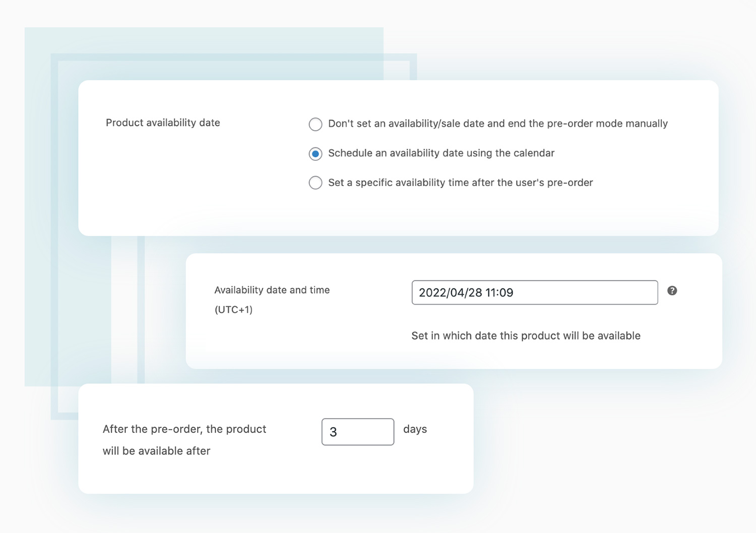Click the empty radio circle for manual pre-order end
Image resolution: width=756 pixels, height=533 pixels.
click(x=315, y=124)
